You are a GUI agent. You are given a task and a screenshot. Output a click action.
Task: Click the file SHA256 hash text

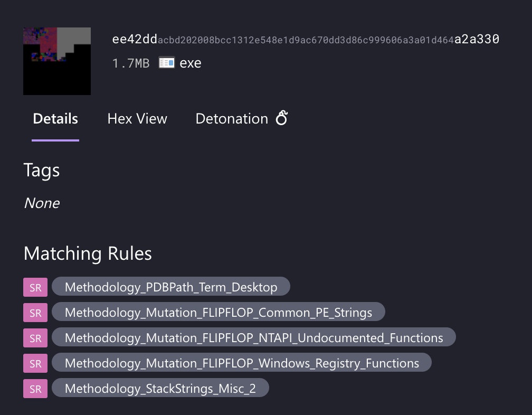pyautogui.click(x=306, y=40)
